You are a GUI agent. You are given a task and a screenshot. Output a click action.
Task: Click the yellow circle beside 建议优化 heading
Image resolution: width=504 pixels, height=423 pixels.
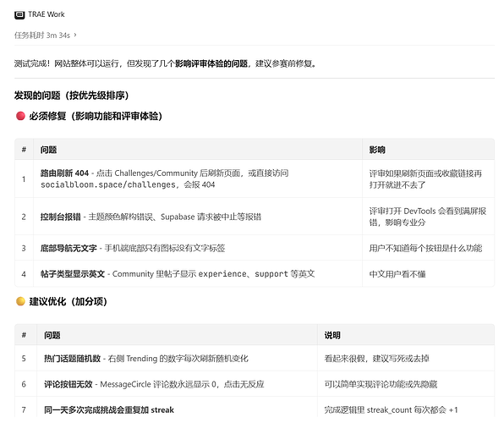(x=20, y=301)
